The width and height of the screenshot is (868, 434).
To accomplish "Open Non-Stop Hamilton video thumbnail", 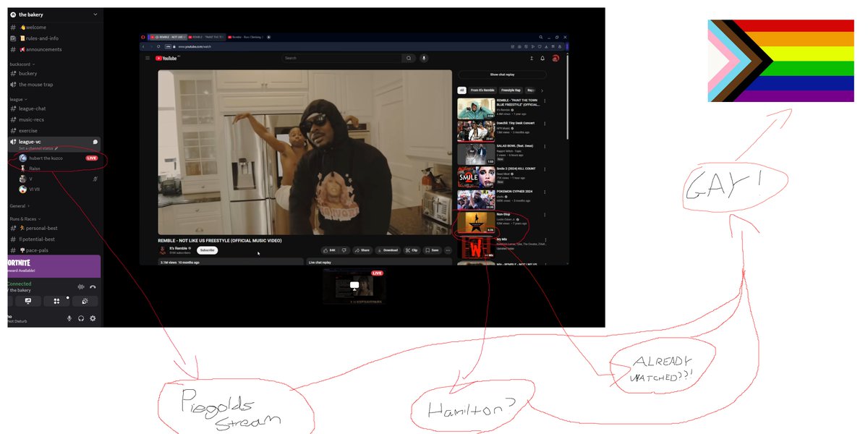I will coord(476,224).
